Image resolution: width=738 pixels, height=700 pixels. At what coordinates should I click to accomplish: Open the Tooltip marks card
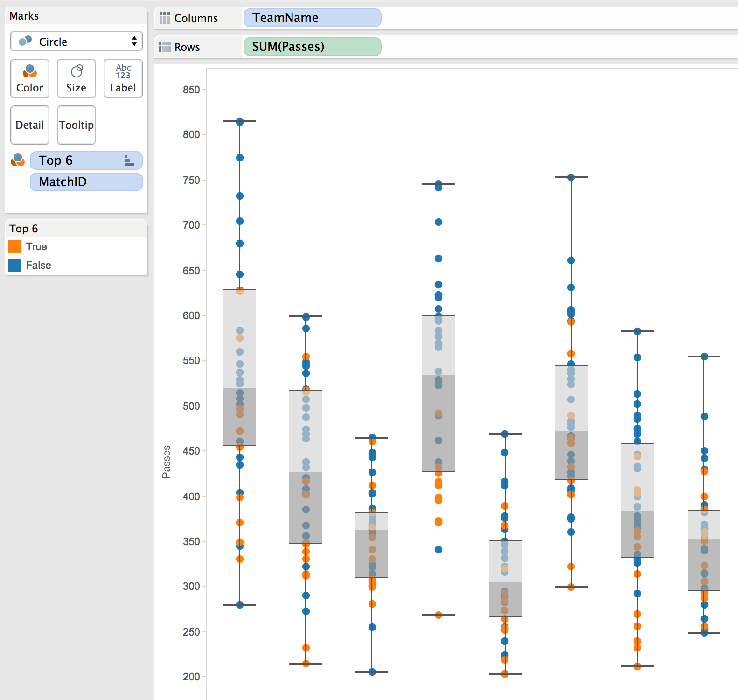(77, 125)
